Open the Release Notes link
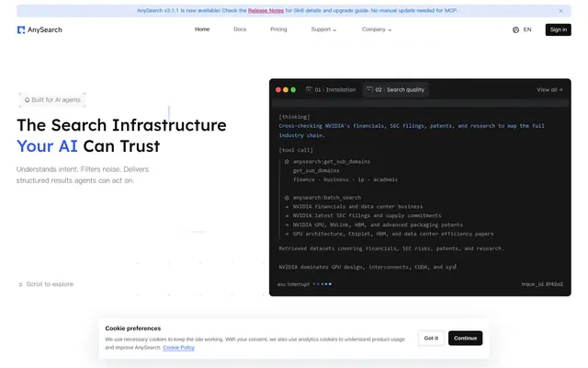The width and height of the screenshot is (588, 368). (x=266, y=10)
